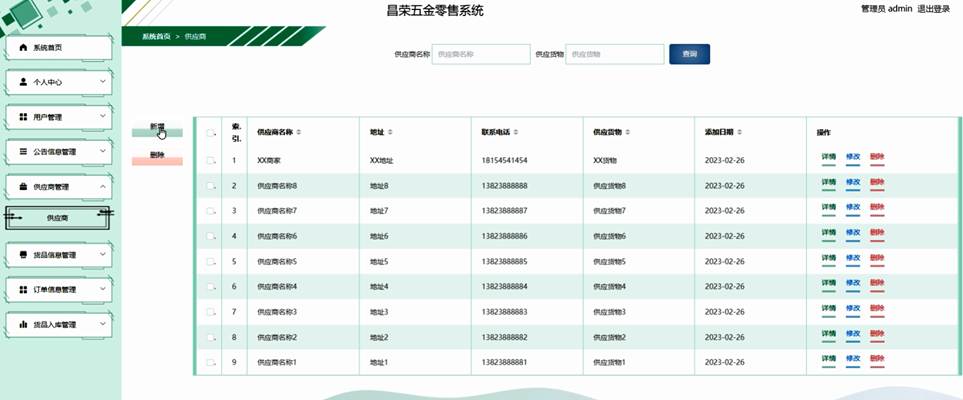The width and height of the screenshot is (963, 400).
Task: Click 删除 for 供应商名称1 row
Action: coord(877,360)
